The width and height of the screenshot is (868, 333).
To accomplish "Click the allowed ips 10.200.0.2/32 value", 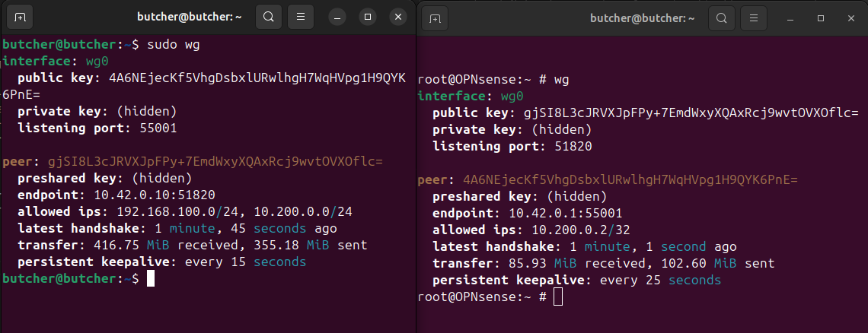I will pos(581,230).
